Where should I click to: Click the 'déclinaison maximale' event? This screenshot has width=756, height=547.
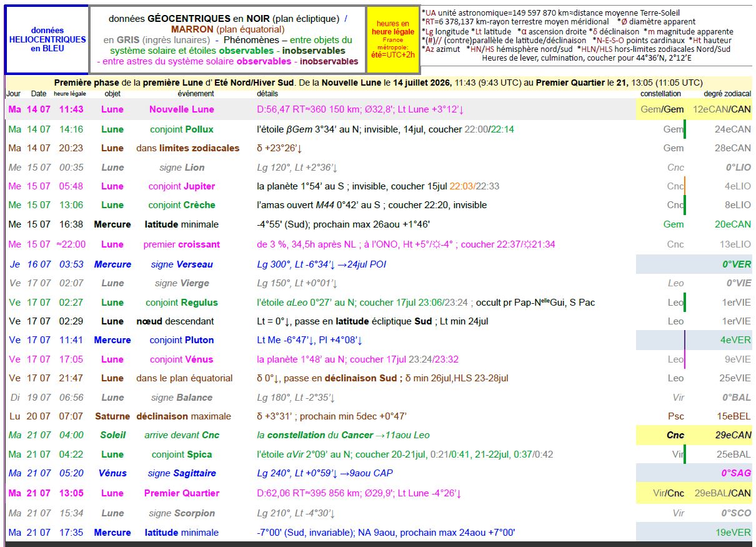pyautogui.click(x=184, y=416)
